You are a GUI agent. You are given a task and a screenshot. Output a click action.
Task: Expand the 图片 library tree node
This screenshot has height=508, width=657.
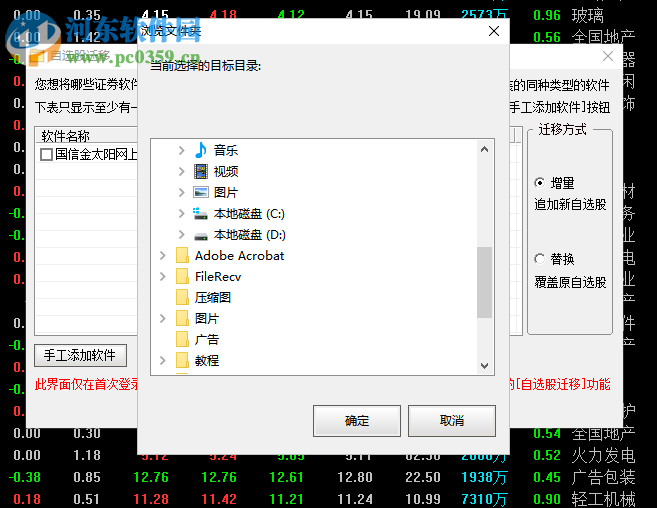click(x=181, y=192)
